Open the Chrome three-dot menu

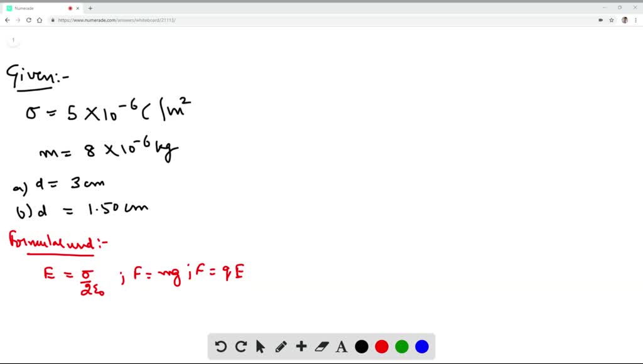[636, 19]
